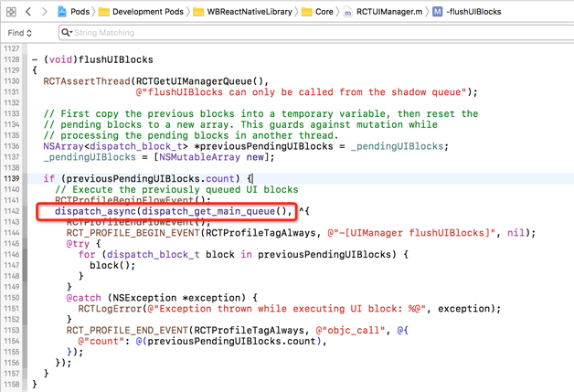574x392 pixels.
Task: Click the Pods project icon in breadcrumb
Action: [x=62, y=12]
